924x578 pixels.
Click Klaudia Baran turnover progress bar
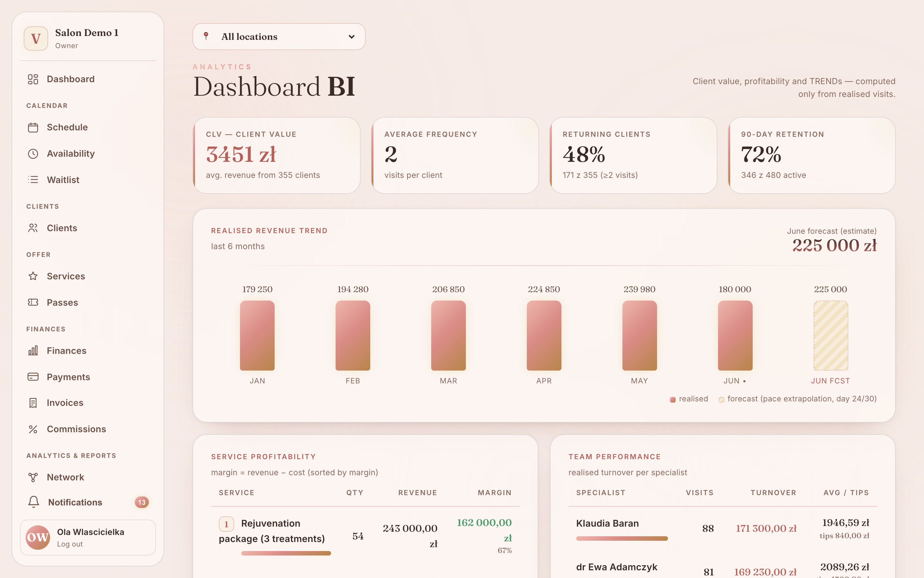pos(622,538)
